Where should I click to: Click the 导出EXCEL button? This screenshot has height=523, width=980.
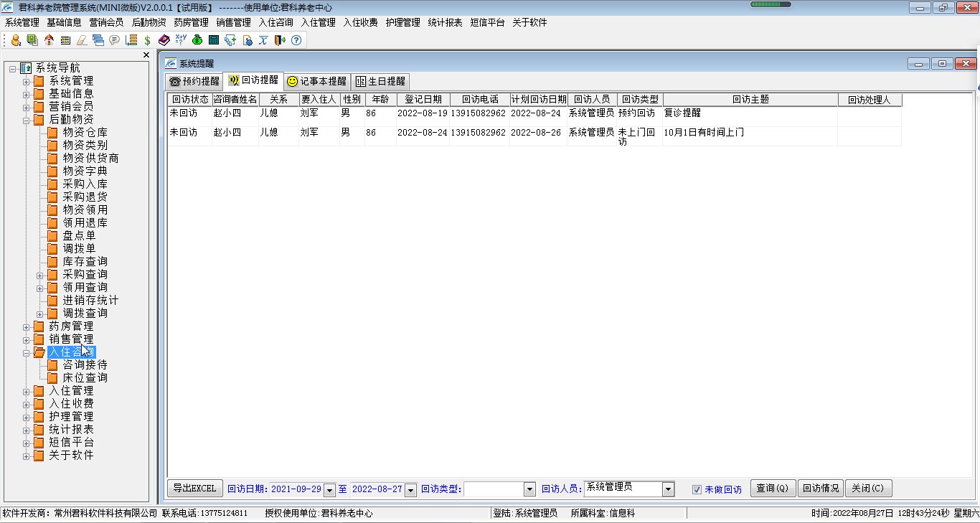tap(194, 489)
